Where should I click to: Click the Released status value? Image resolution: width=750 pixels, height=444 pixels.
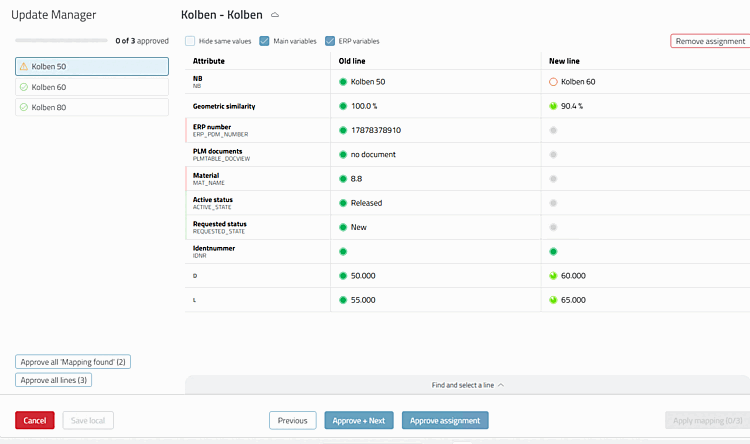coord(366,203)
